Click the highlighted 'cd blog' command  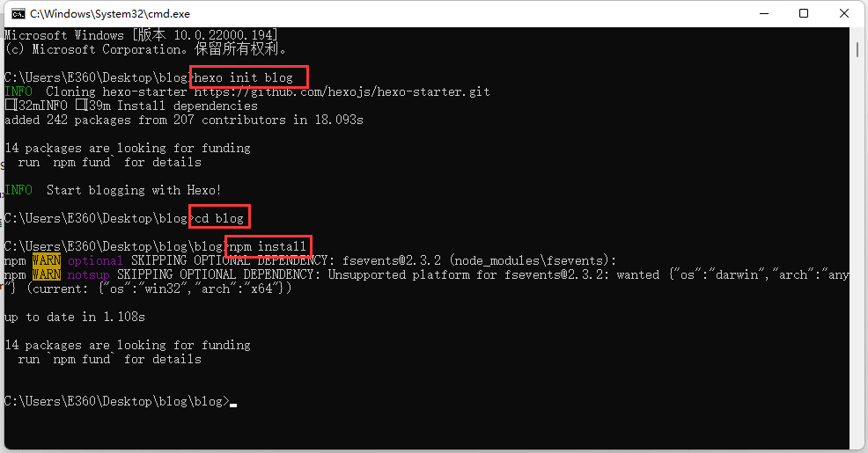(219, 218)
